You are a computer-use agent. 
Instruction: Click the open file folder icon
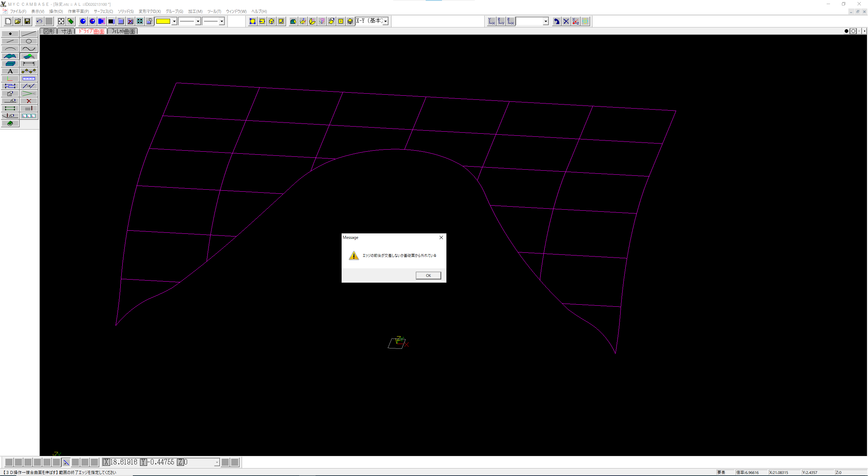coord(18,21)
